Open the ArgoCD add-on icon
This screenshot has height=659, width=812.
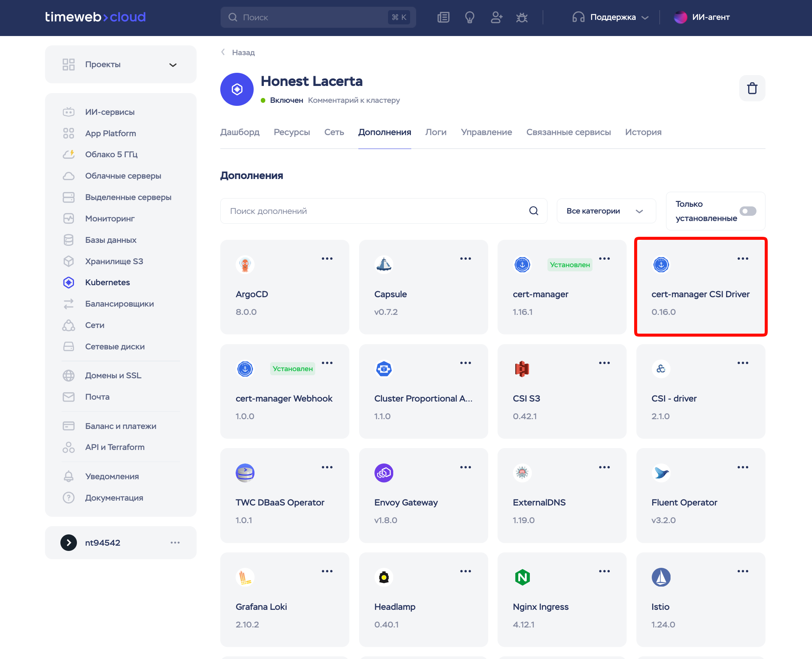pyautogui.click(x=245, y=265)
